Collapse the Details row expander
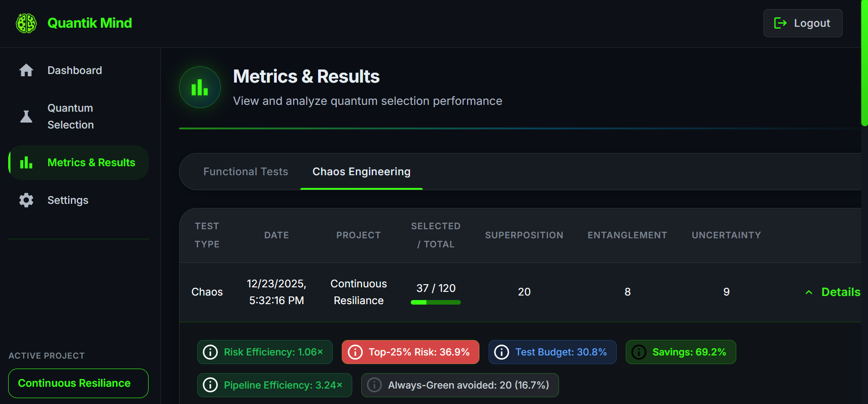Image resolution: width=868 pixels, height=404 pixels. click(x=833, y=292)
